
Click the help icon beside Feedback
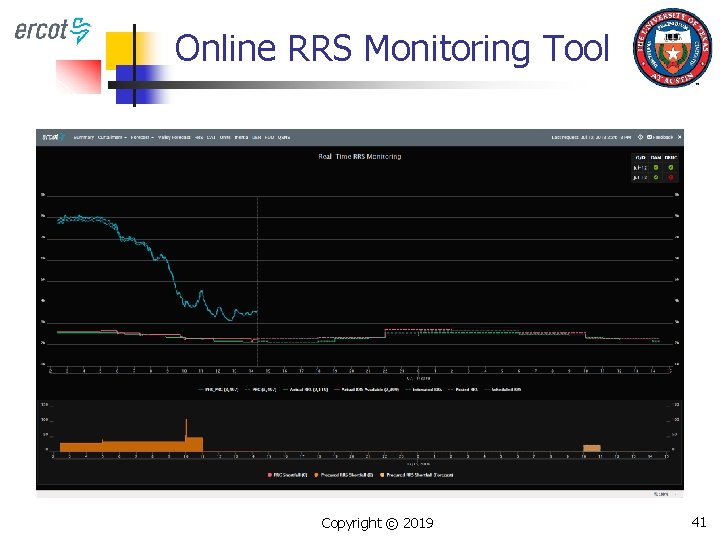[x=640, y=137]
